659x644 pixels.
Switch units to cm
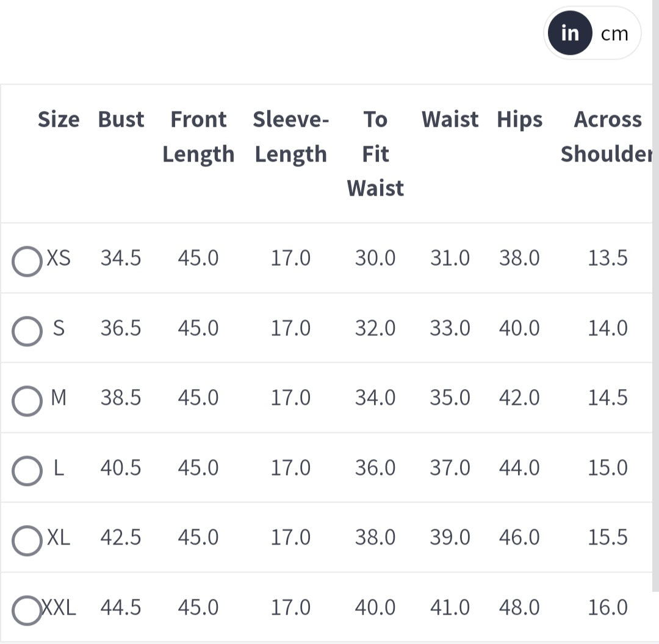(x=614, y=34)
